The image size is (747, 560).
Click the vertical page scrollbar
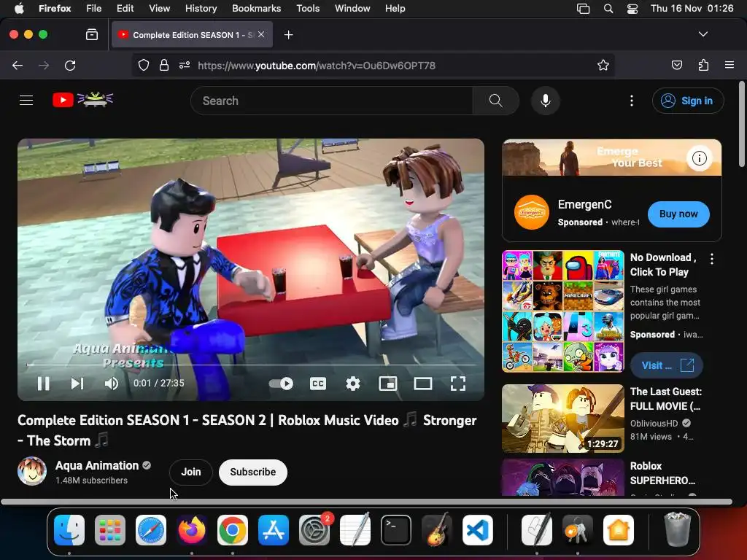pos(741,125)
